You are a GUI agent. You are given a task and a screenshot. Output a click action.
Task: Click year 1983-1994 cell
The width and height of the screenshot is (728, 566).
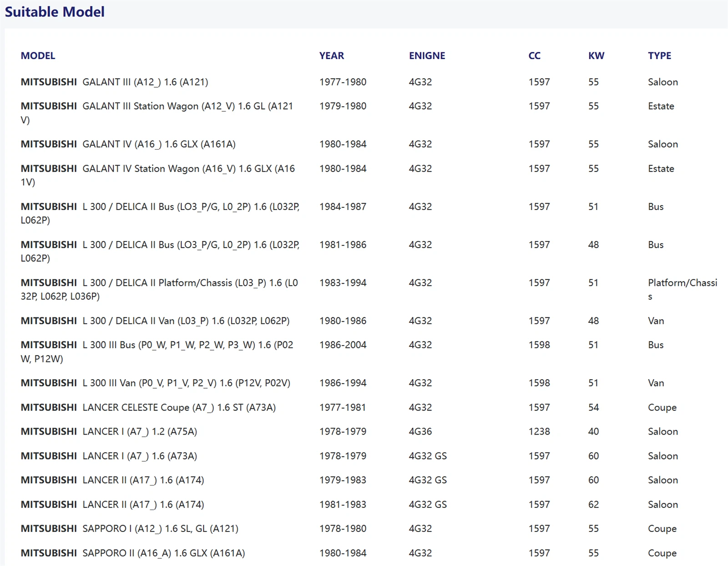pyautogui.click(x=343, y=283)
